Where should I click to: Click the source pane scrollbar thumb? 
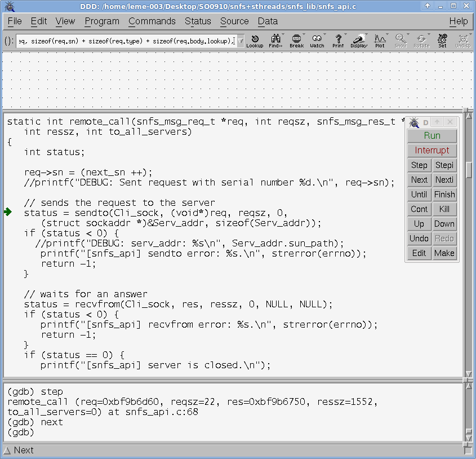[x=469, y=170]
